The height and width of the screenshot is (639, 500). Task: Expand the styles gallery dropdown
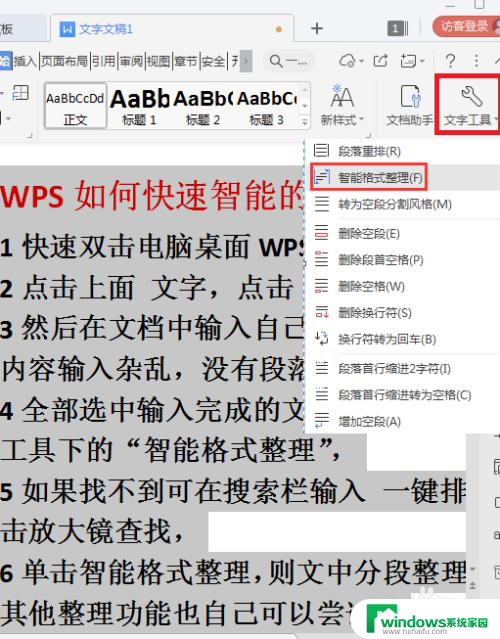(x=304, y=121)
